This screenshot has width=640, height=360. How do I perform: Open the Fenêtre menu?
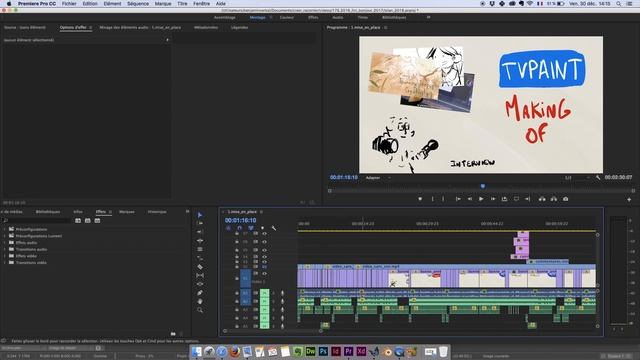pos(201,4)
